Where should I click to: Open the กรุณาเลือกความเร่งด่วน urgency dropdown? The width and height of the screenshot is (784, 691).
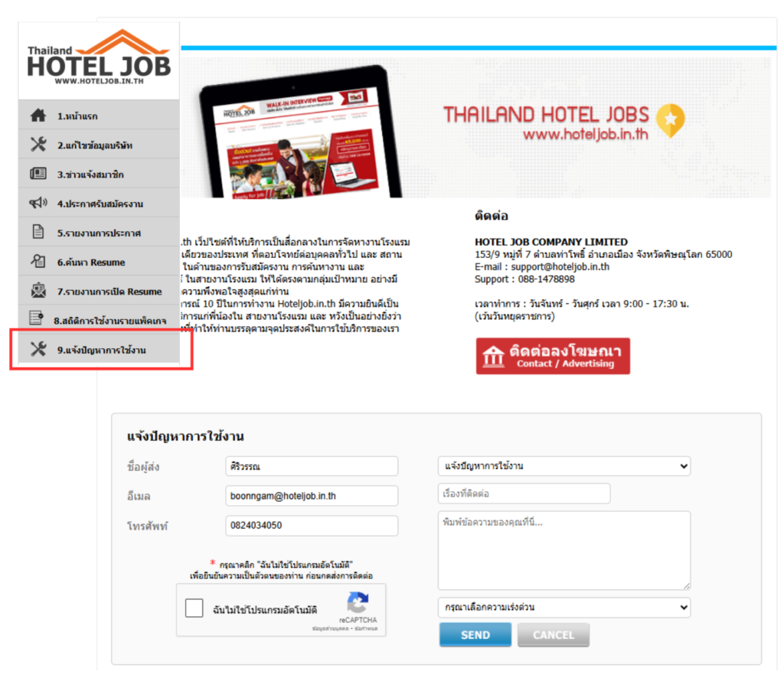pos(564,607)
